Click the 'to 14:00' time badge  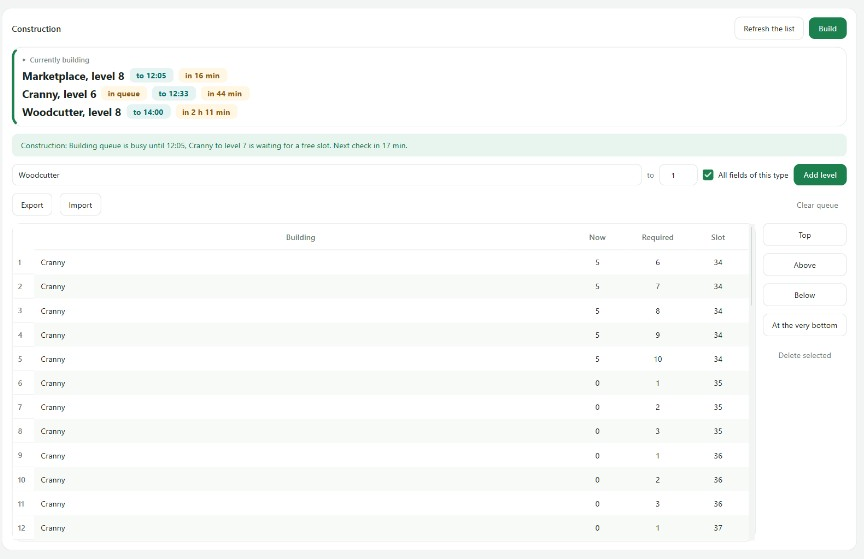pyautogui.click(x=148, y=112)
